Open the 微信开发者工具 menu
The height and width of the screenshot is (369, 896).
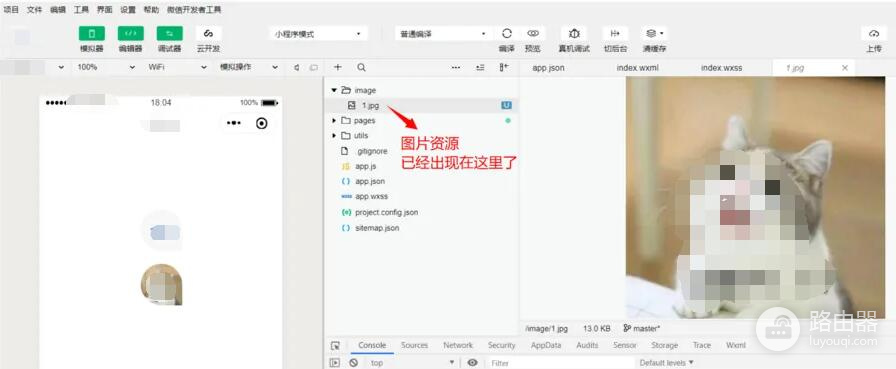click(x=194, y=10)
